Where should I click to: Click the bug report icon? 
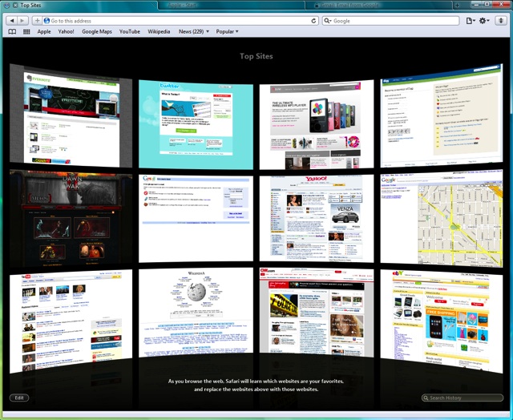tap(500, 21)
